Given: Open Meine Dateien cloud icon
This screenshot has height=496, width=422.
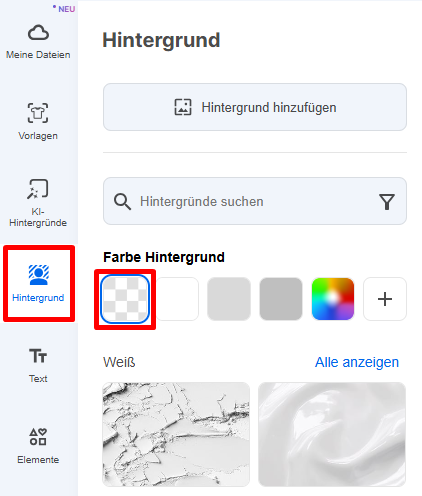Looking at the screenshot, I should (38, 33).
